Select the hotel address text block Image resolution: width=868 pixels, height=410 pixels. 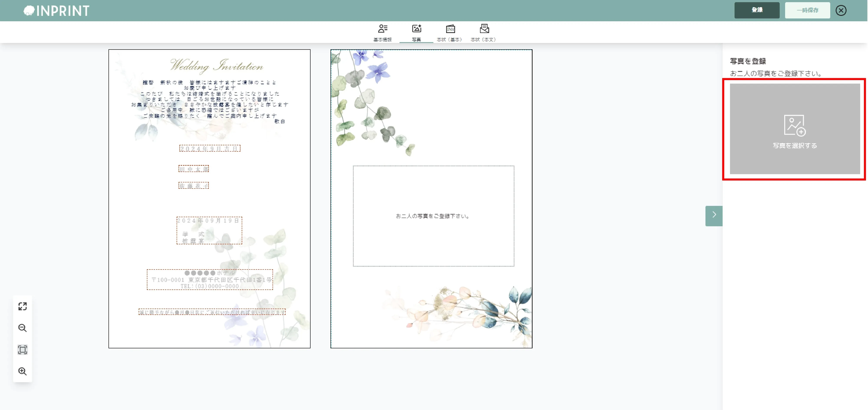point(210,279)
